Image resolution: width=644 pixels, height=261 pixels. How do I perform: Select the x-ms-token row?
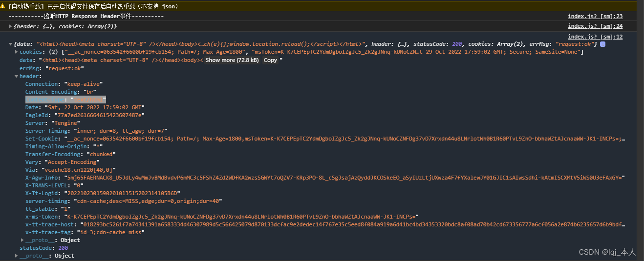(222, 217)
